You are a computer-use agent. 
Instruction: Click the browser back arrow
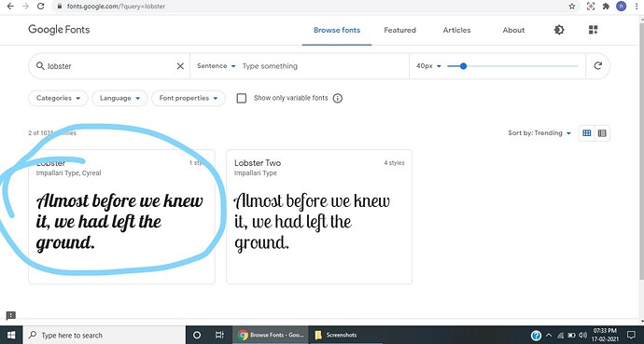point(10,7)
